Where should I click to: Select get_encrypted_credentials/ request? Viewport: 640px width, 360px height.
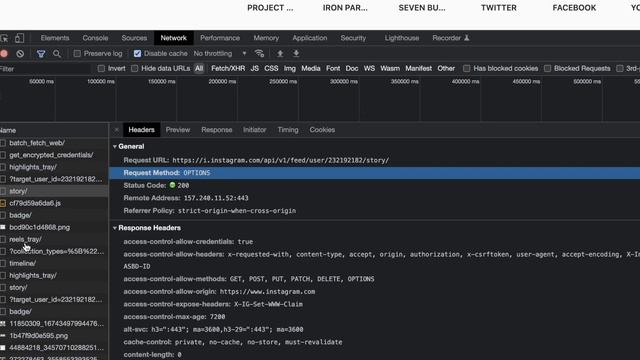coord(54,155)
